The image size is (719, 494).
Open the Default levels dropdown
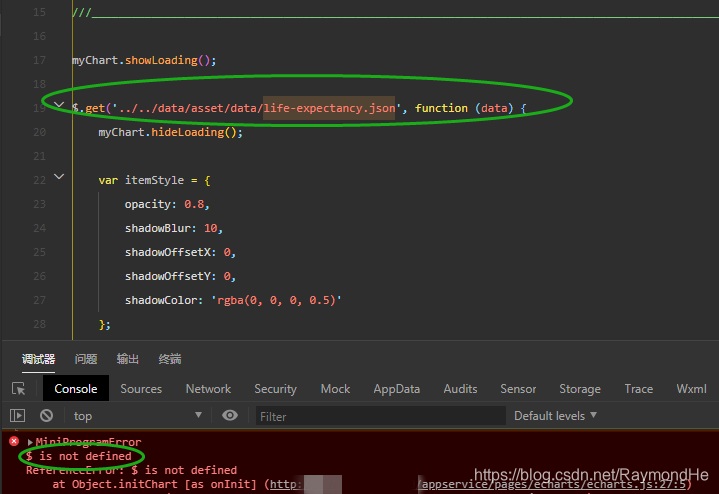(x=555, y=416)
